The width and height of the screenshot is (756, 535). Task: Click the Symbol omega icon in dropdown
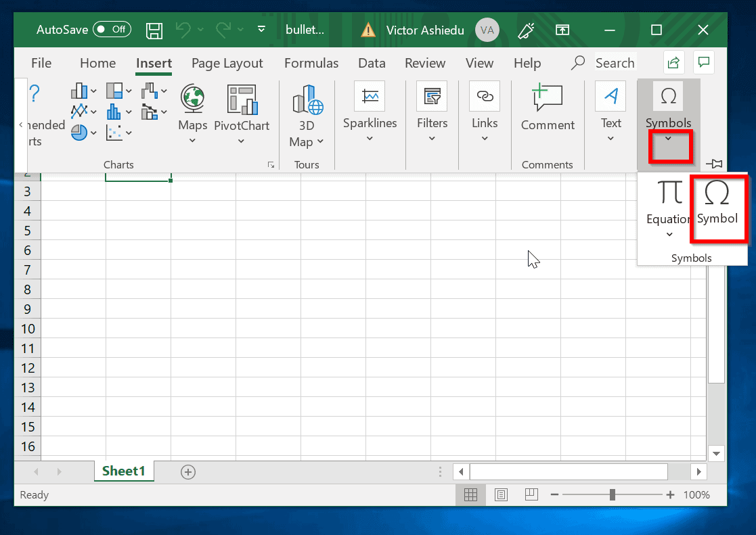coord(717,194)
